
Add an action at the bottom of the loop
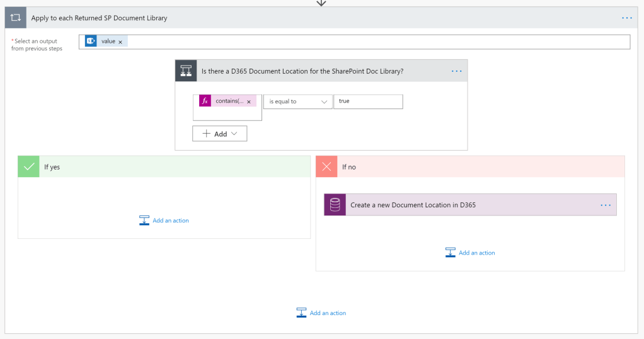321,313
